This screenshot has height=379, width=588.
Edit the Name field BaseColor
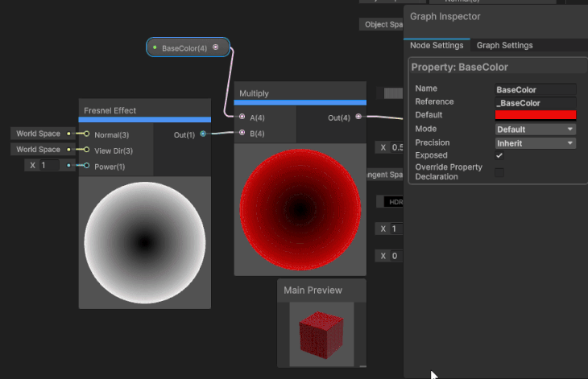tap(536, 89)
